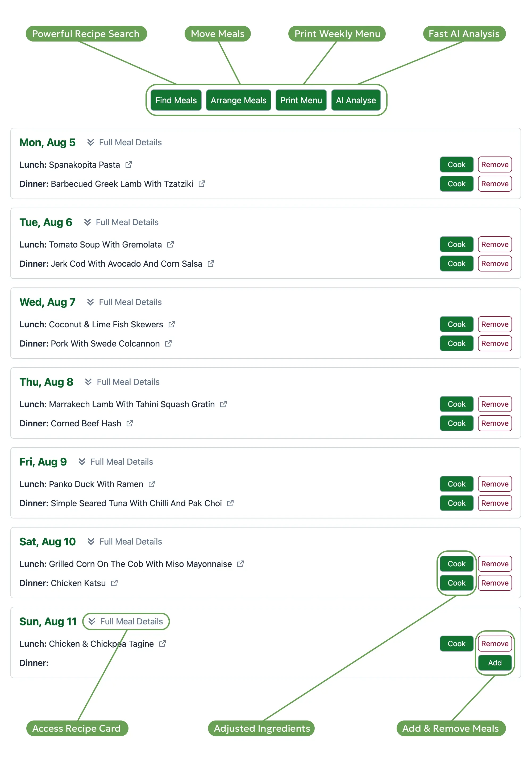Expand Full Meal Details for Mon, Aug 5
This screenshot has height=762, width=532.
(x=125, y=143)
